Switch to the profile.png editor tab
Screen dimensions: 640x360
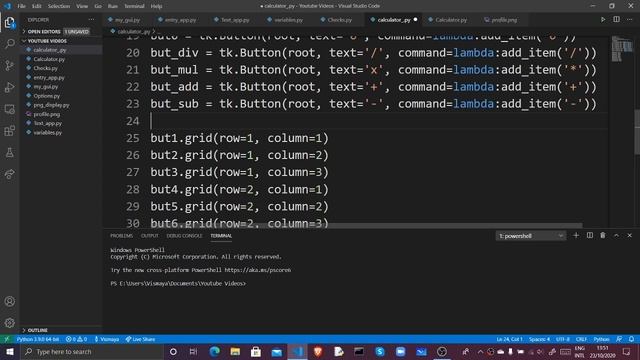tap(504, 20)
